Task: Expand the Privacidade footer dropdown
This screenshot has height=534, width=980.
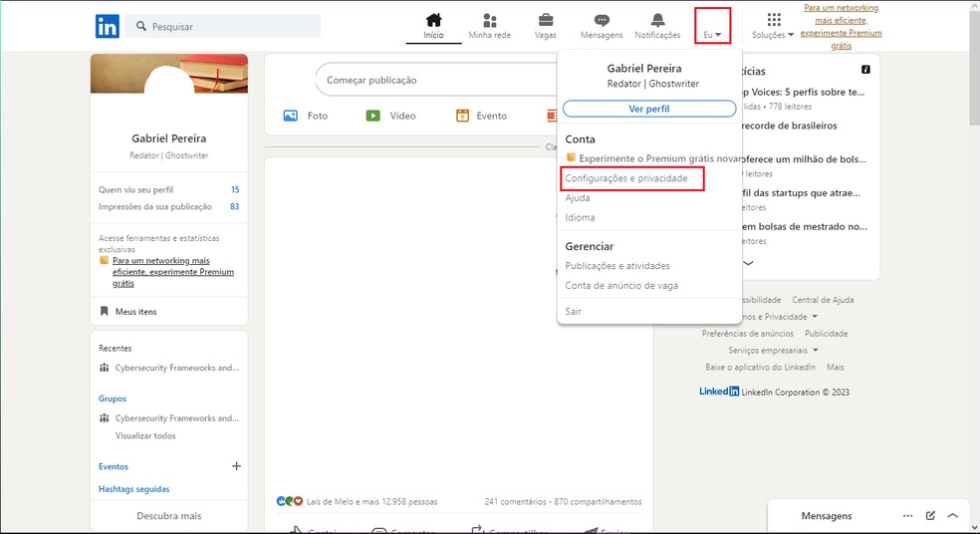Action: [x=815, y=317]
